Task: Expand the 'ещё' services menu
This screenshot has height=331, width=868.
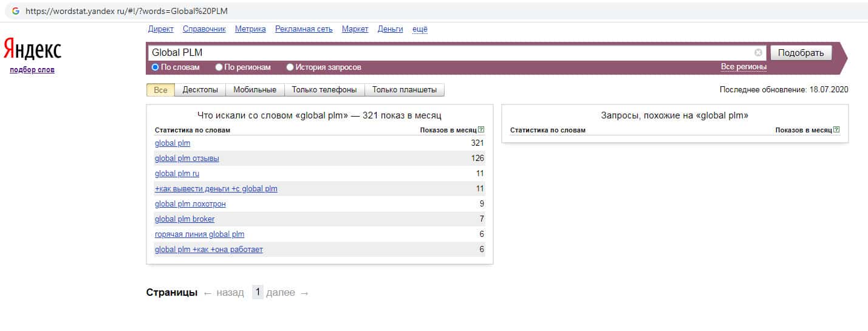Action: point(420,29)
